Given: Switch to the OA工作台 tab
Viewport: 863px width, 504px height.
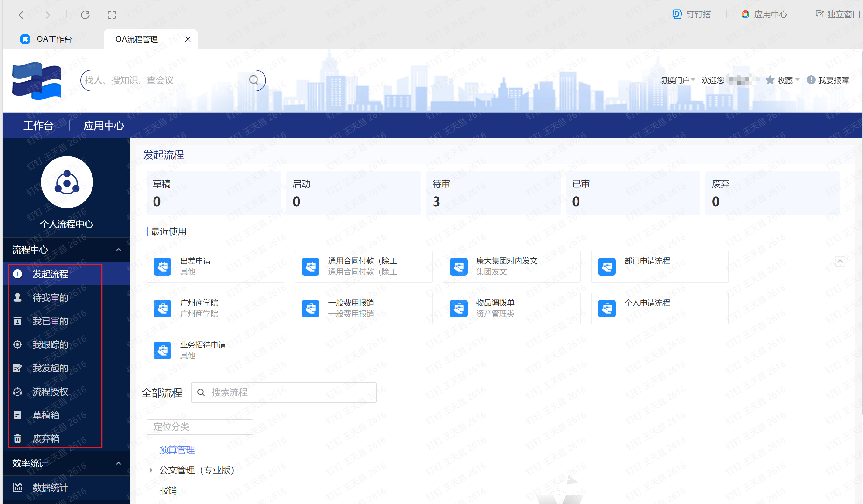Looking at the screenshot, I should (53, 39).
